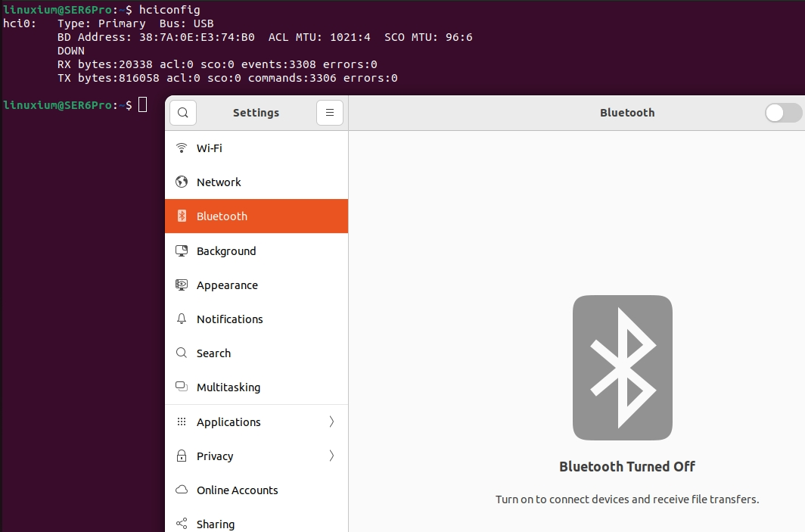Select the Bluetooth label in the sidebar
The height and width of the screenshot is (532, 805).
(222, 216)
